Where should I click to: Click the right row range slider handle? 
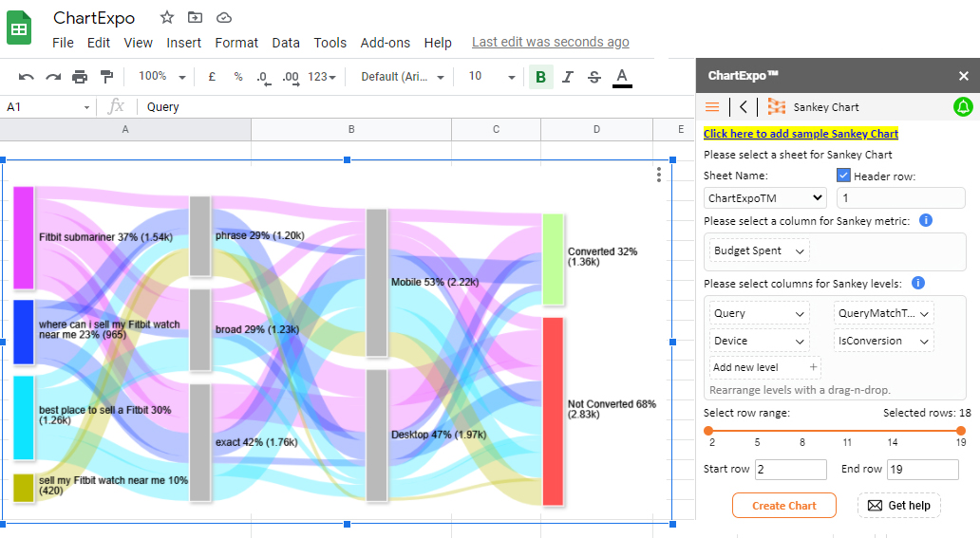(961, 431)
